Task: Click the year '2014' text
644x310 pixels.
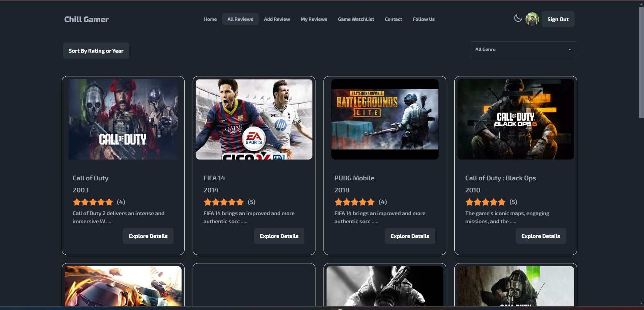Action: coord(211,190)
